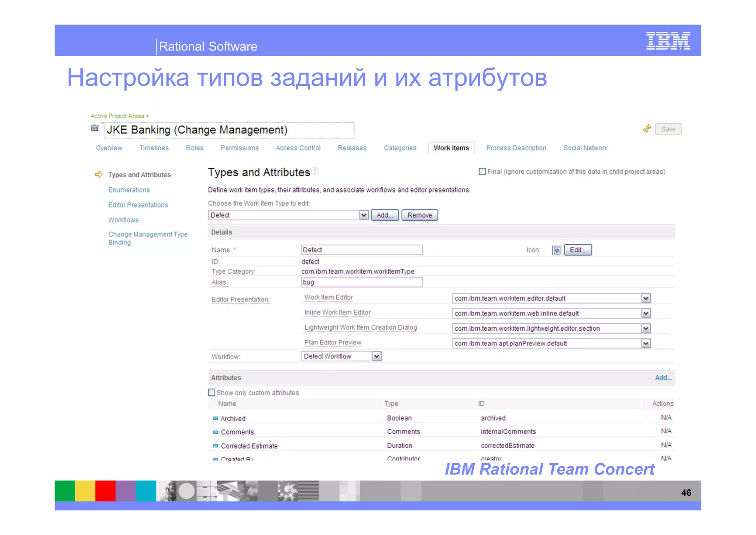
Task: Click the Type column header in Attributes
Action: click(x=391, y=403)
